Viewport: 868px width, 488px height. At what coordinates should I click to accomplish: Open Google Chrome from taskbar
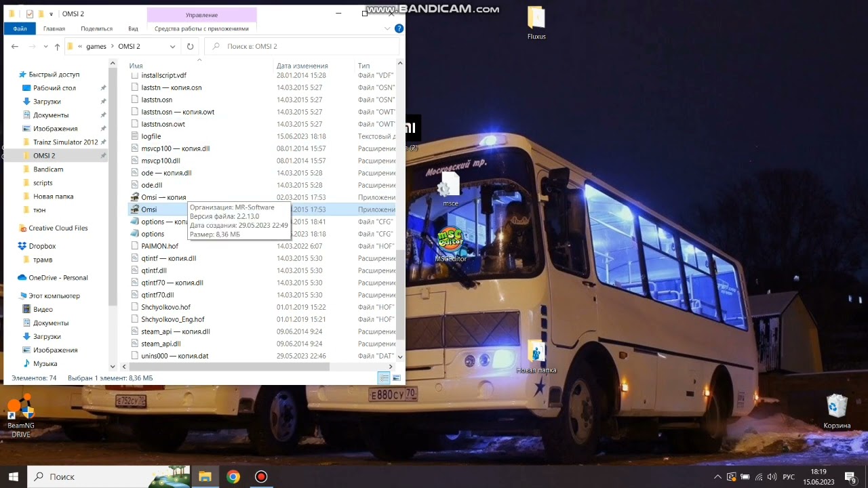pyautogui.click(x=233, y=476)
